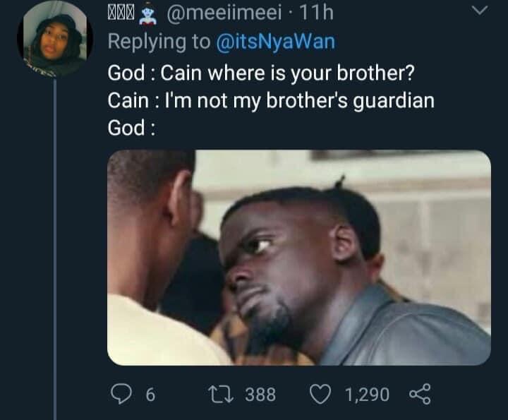
Task: Click the "Replying to" label
Action: pos(159,42)
